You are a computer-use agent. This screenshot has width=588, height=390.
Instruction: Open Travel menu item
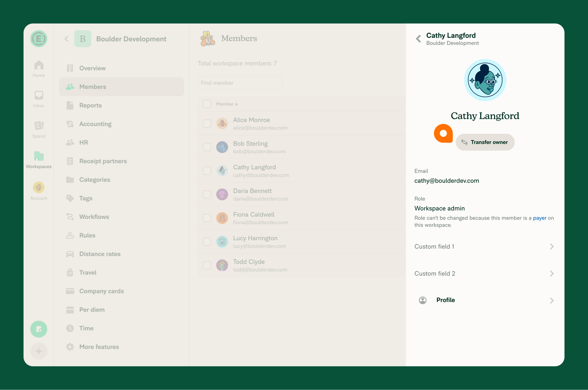121,273
